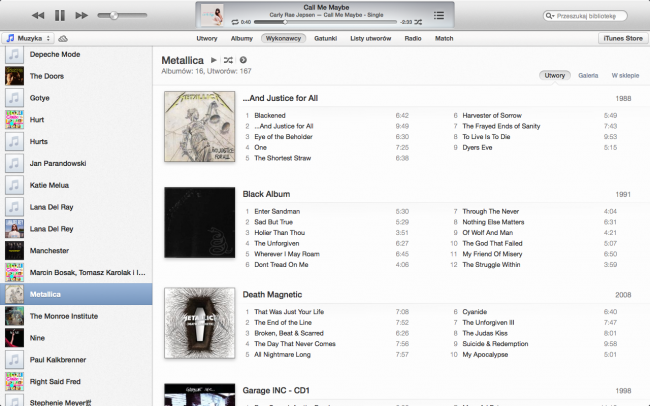This screenshot has height=406, width=650.
Task: Click the iCloud icon
Action: (x=63, y=39)
